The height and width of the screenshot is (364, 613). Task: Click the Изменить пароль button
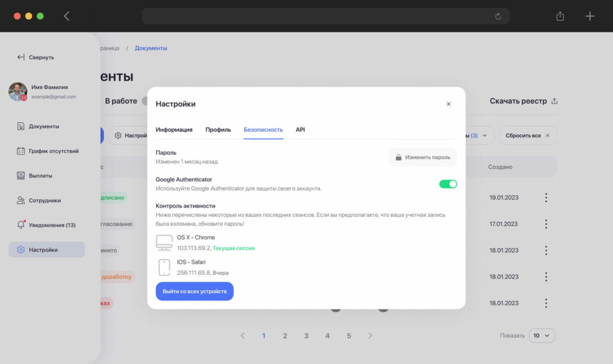(422, 157)
